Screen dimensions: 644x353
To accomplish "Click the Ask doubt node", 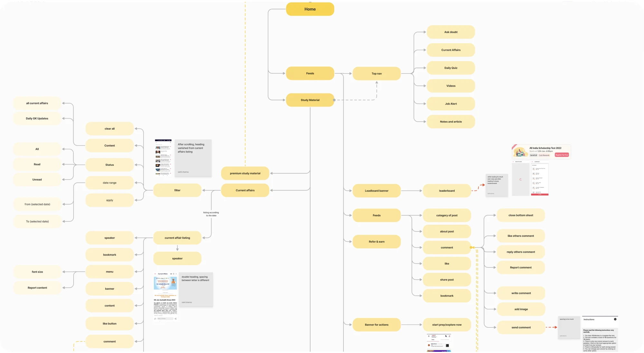I will pyautogui.click(x=450, y=32).
